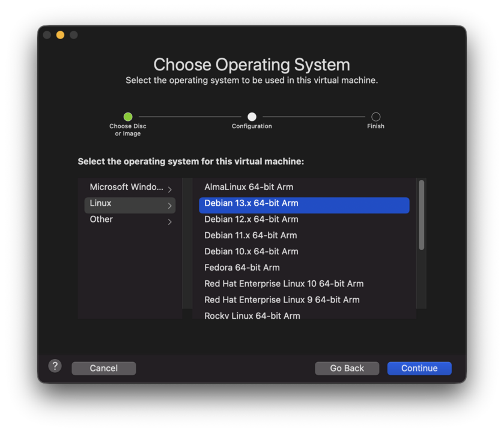Click the Finish step circle
Screen dimensions: 504x433
pyautogui.click(x=376, y=117)
